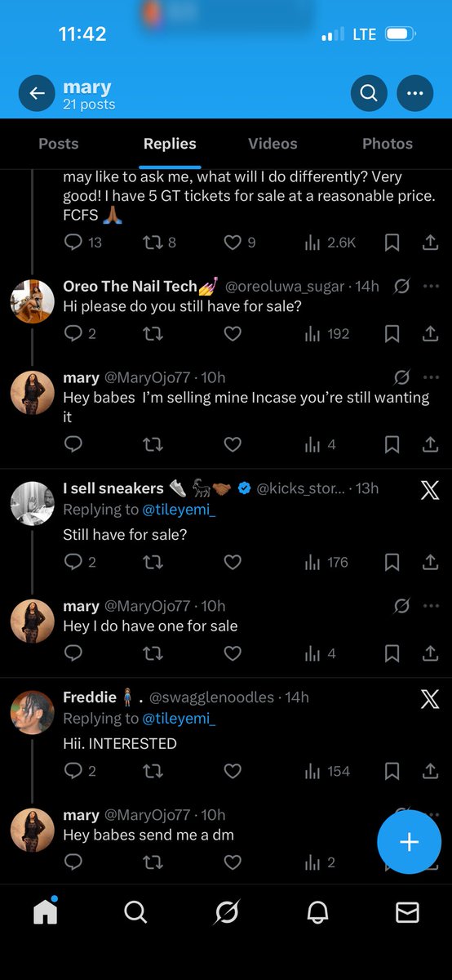
Task: Open the profile's three-dot options menu
Action: (415, 93)
